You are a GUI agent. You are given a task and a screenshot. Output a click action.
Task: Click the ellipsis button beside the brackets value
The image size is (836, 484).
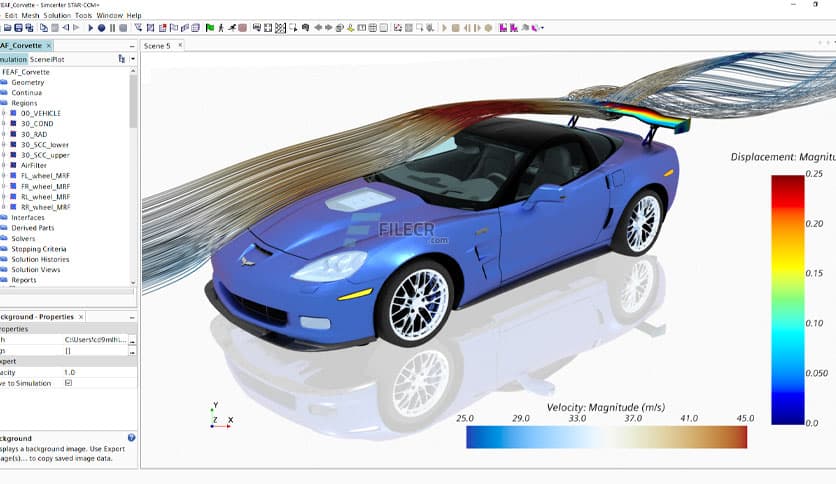(132, 351)
